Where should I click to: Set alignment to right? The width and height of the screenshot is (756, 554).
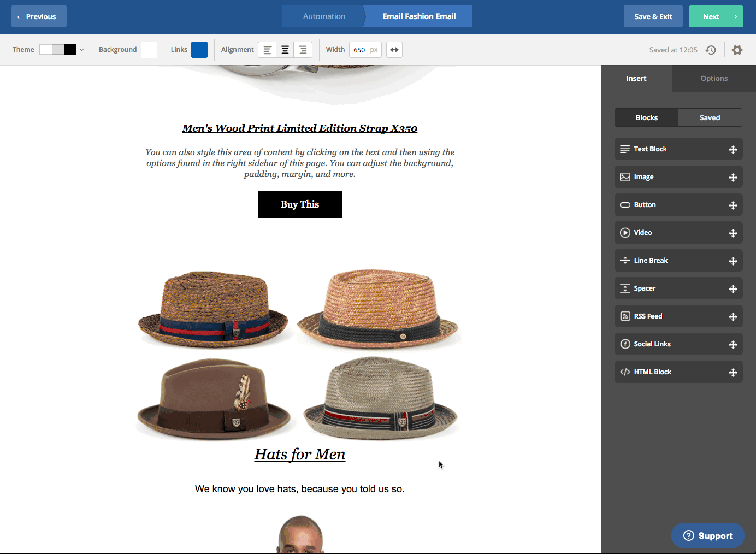(303, 50)
